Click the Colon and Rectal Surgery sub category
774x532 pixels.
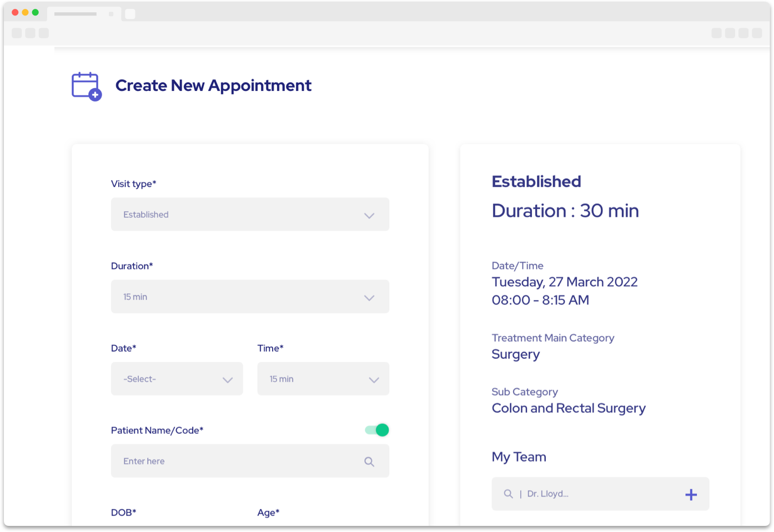(569, 408)
